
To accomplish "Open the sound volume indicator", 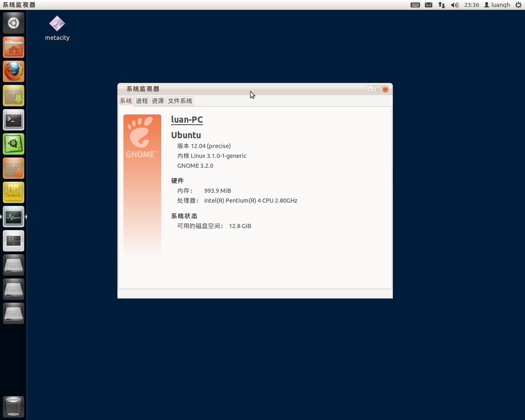I will click(x=455, y=5).
